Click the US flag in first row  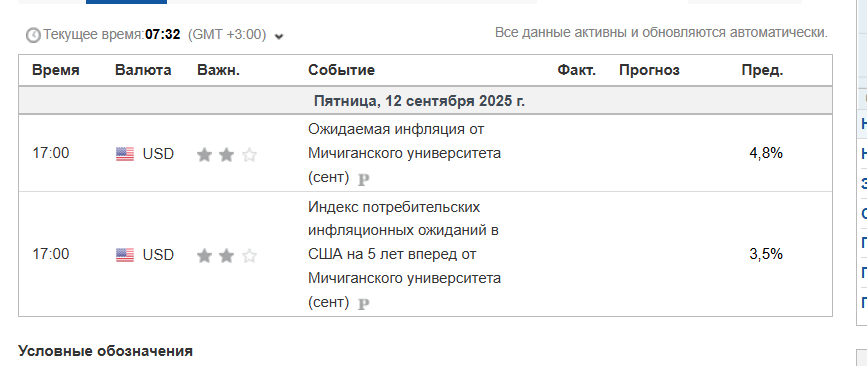125,154
